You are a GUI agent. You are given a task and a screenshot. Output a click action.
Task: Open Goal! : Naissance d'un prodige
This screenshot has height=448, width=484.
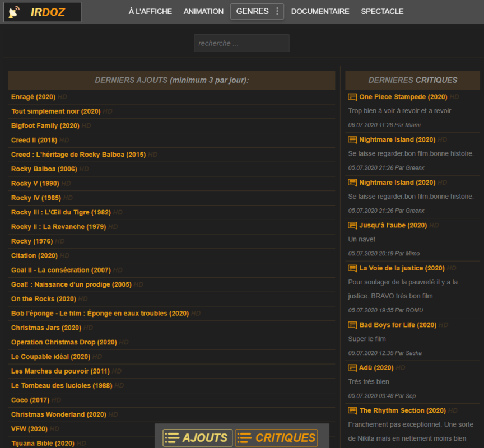coord(71,284)
